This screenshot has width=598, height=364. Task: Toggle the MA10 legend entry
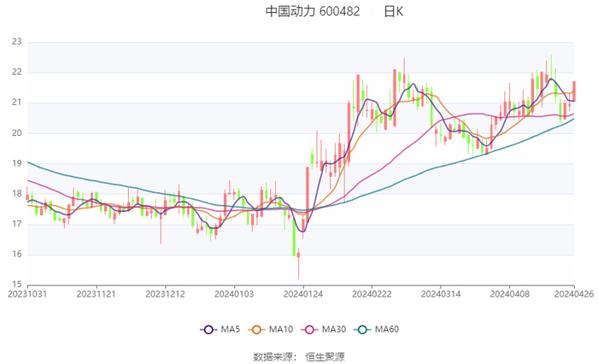(271, 329)
